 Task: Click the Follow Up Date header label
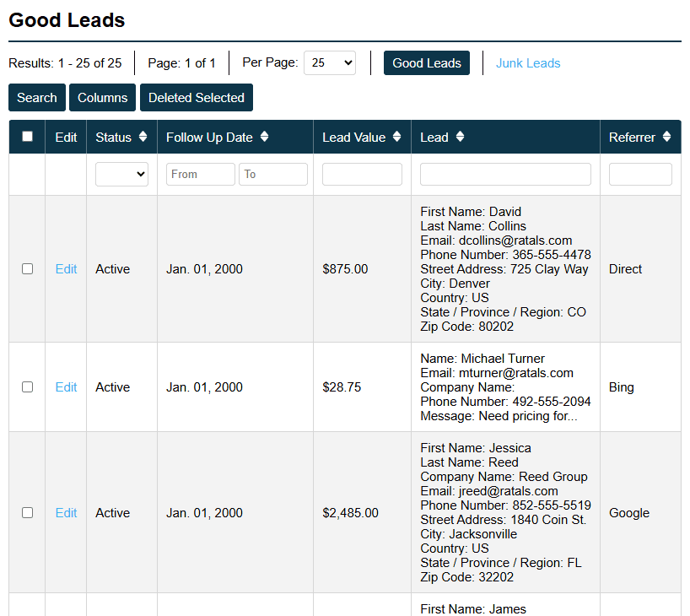point(209,138)
